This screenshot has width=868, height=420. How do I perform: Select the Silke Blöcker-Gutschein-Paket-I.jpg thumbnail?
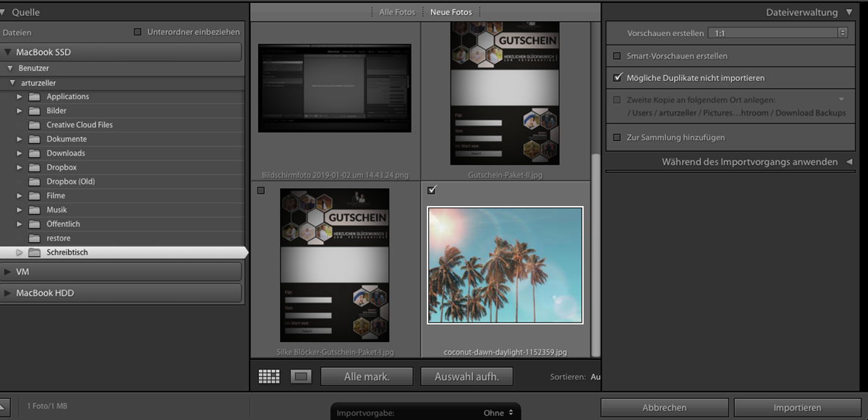click(x=334, y=265)
